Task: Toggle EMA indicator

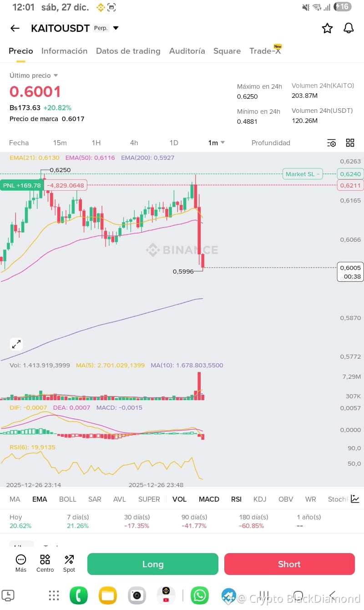Action: (40, 499)
